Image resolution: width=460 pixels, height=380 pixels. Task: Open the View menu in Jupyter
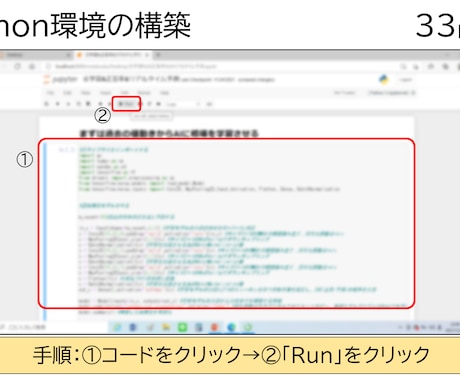pyautogui.click(x=86, y=93)
